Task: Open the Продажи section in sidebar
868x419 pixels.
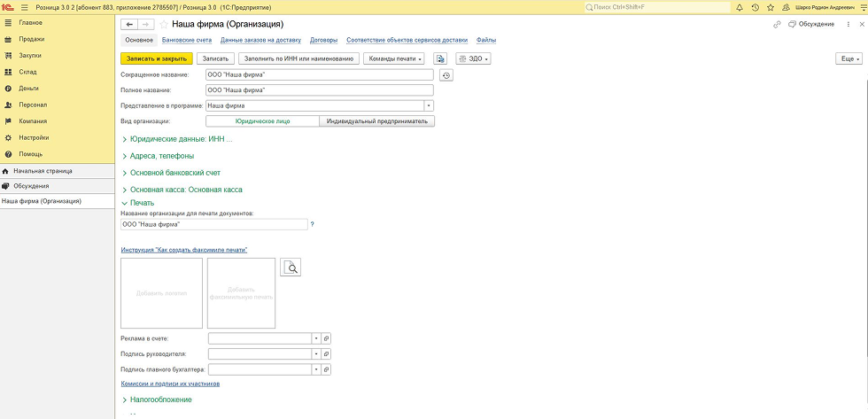Action: coord(31,39)
